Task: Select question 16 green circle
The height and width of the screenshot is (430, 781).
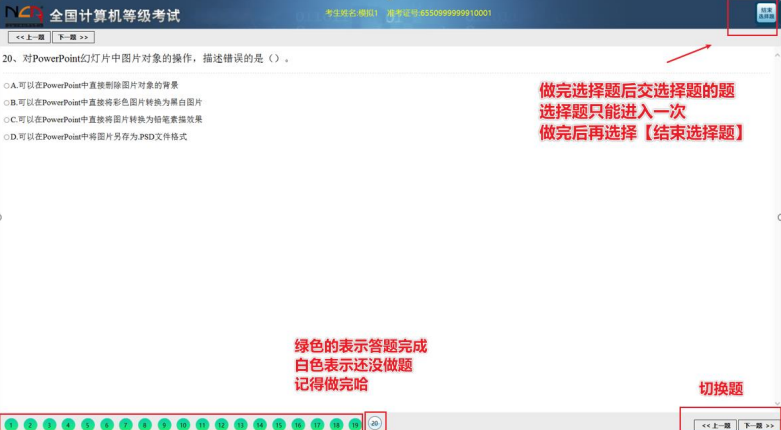Action: 298,425
